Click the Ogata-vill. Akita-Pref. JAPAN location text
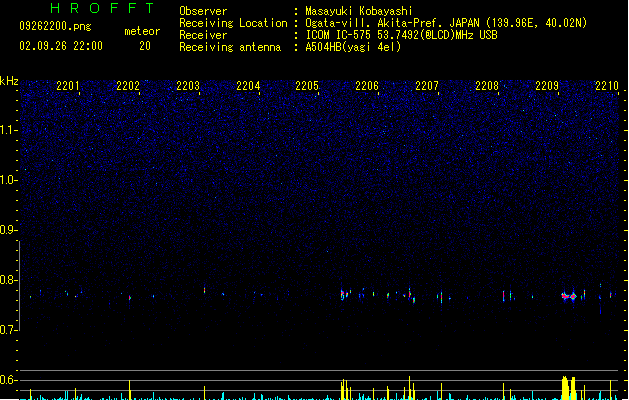Screen dimensions: 629x400 tap(446, 23)
